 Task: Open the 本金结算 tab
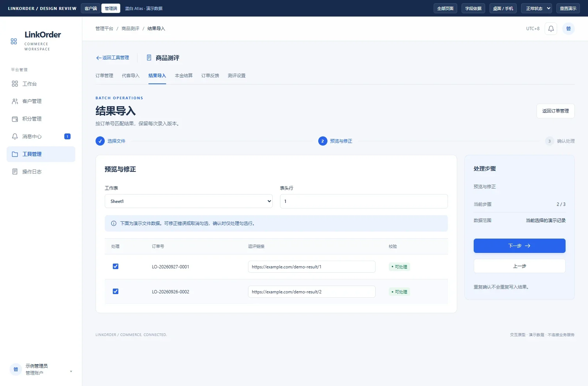(x=184, y=76)
